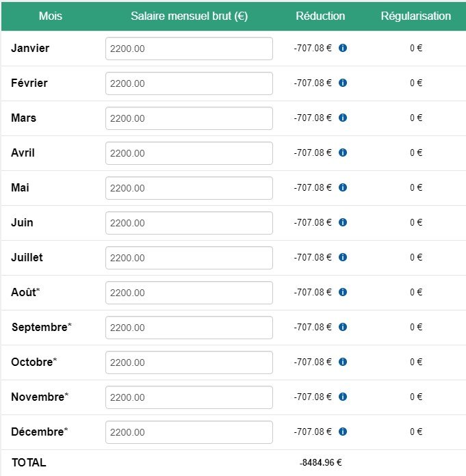Click the info icon for Janvier reduction

coord(343,48)
